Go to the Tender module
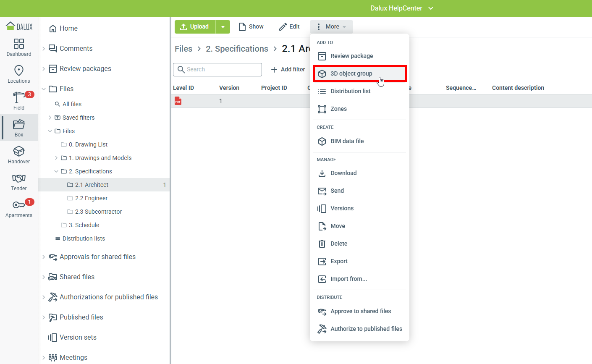The image size is (592, 364). tap(19, 182)
